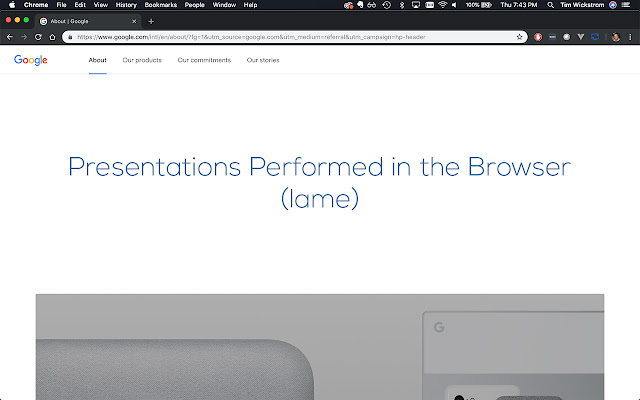640x400 pixels.
Task: Open Notification Center icon
Action: (x=626, y=5)
